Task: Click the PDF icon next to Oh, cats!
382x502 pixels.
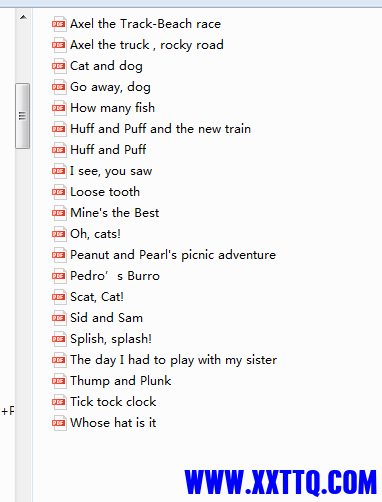Action: [59, 234]
